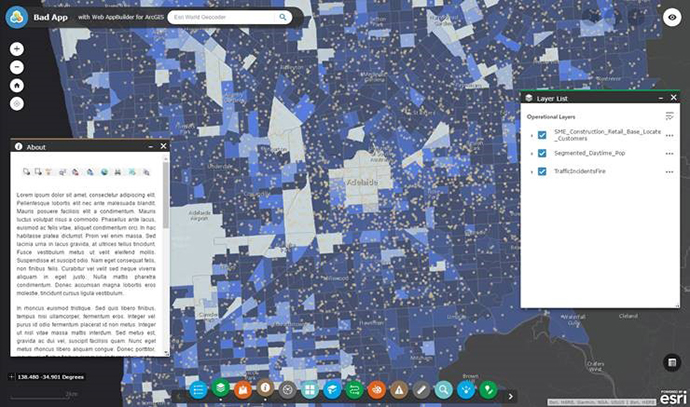The width and height of the screenshot is (690, 407).
Task: Toggle overview eye button at top right
Action: tap(672, 17)
